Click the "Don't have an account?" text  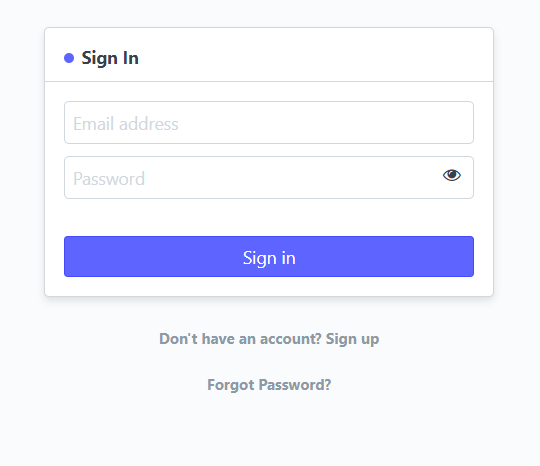[240, 339]
